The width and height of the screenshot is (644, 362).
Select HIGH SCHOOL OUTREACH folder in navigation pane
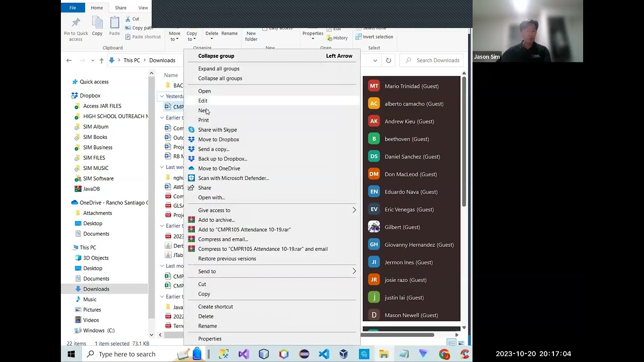point(116,116)
